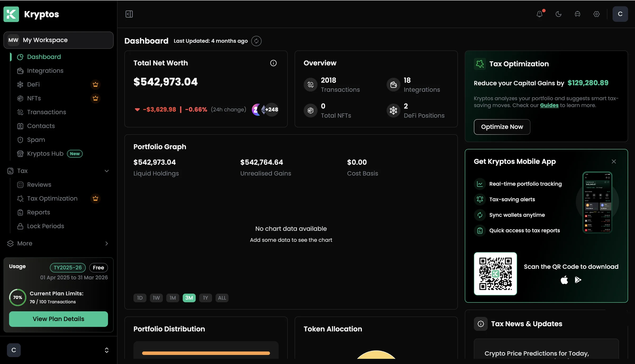Show Total Net Worth info icon
Screen dimensions: 635x364
click(273, 63)
